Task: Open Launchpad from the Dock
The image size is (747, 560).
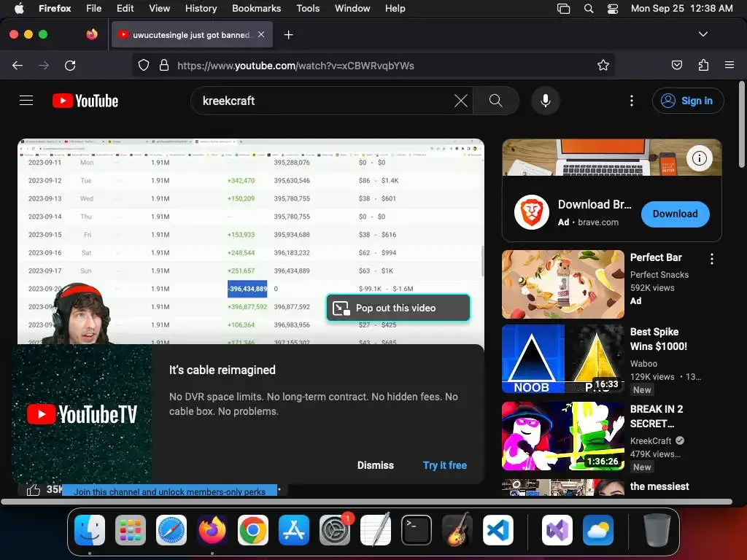Action: 131,530
